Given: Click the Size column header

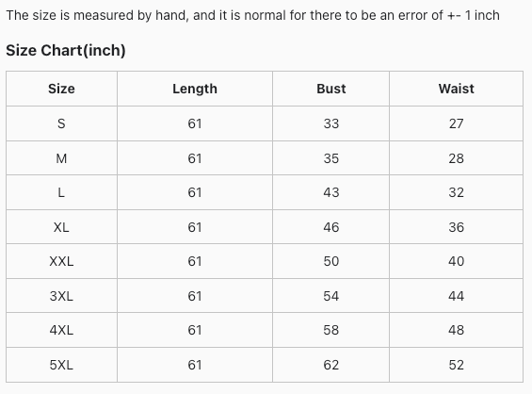Looking at the screenshot, I should [x=61, y=89].
